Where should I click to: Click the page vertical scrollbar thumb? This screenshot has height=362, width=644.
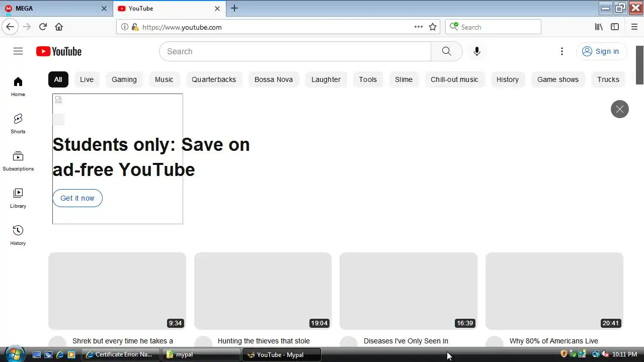[x=640, y=65]
